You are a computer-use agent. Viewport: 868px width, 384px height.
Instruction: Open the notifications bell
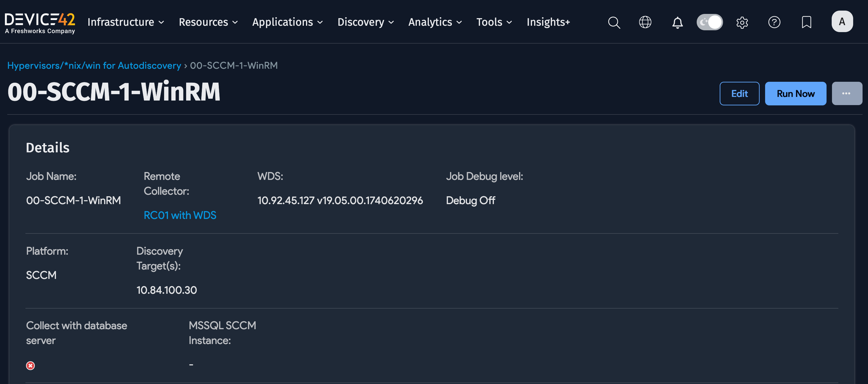pyautogui.click(x=677, y=22)
